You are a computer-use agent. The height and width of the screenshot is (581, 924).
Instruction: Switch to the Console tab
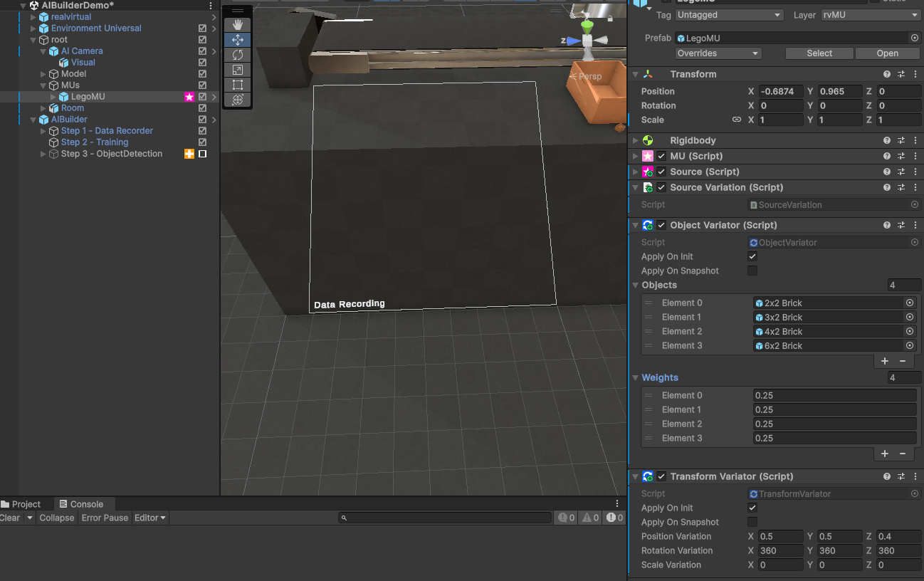point(81,504)
